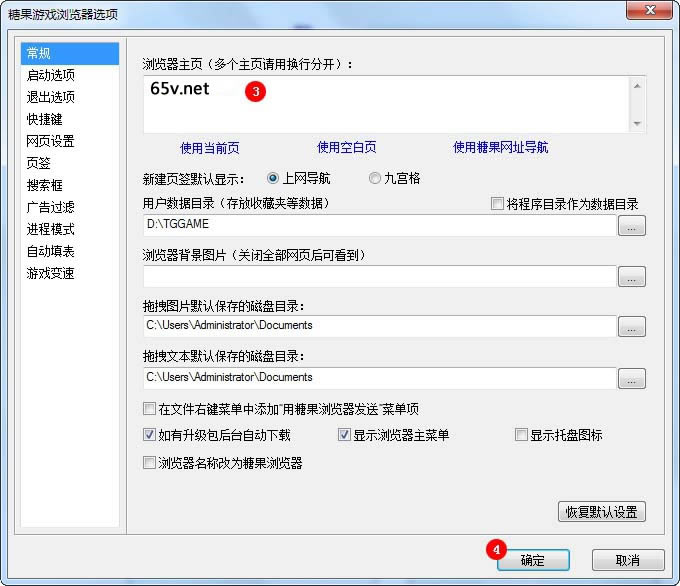This screenshot has height=586, width=680.
Task: Browse for the dragged image save folder
Action: pyautogui.click(x=632, y=327)
